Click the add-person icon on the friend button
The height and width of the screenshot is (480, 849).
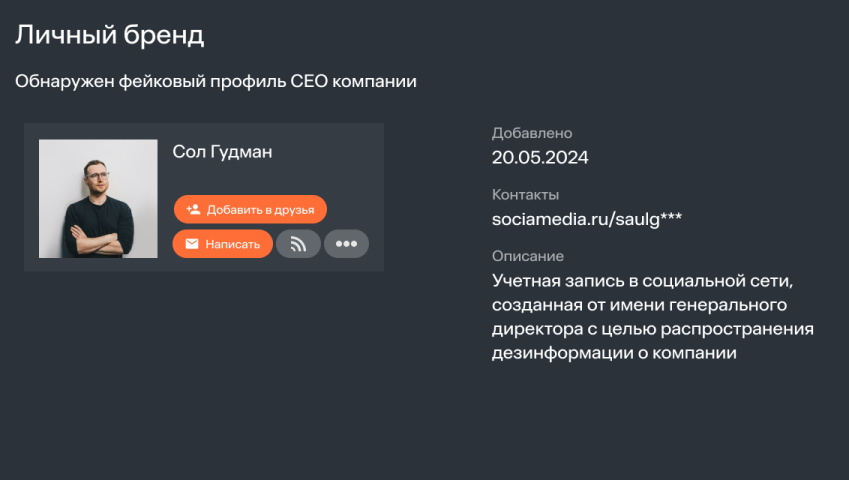(194, 210)
